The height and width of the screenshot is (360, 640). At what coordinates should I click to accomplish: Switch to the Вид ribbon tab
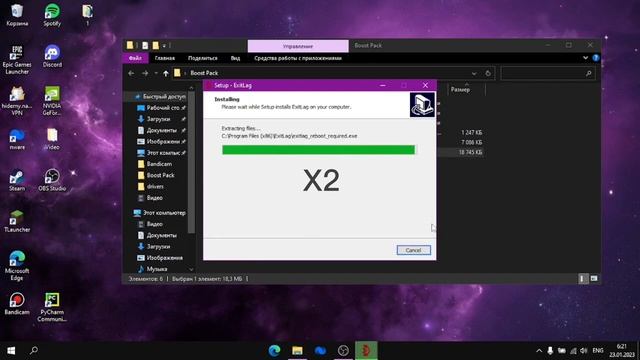point(236,58)
